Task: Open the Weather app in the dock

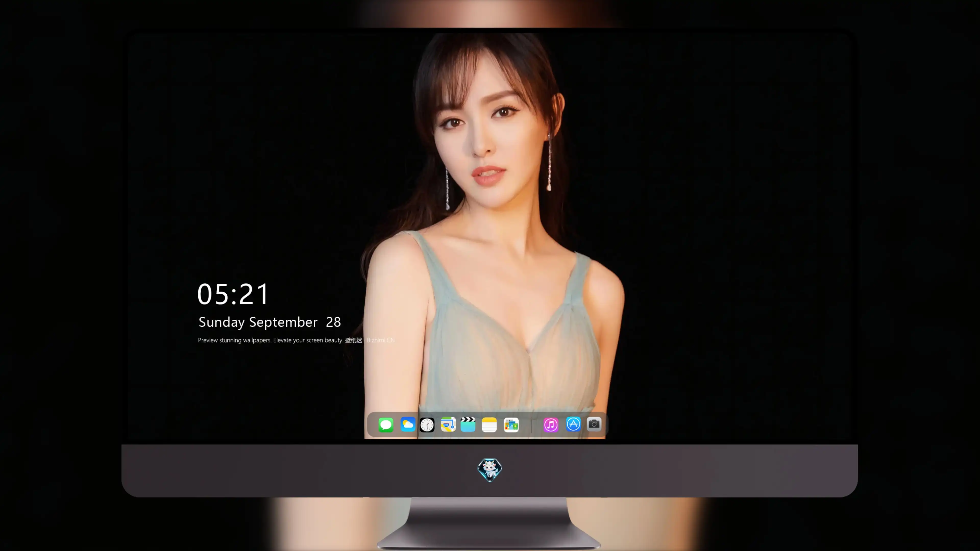Action: pos(408,425)
